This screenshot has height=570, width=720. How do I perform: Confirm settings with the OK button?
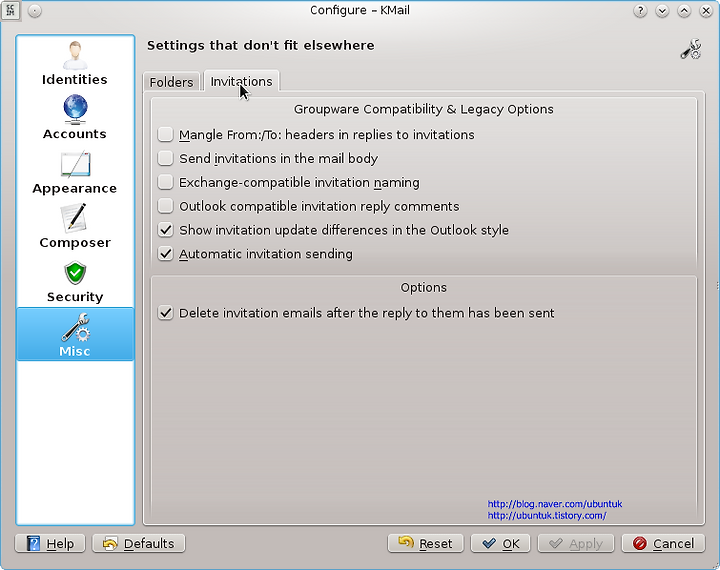click(x=501, y=543)
